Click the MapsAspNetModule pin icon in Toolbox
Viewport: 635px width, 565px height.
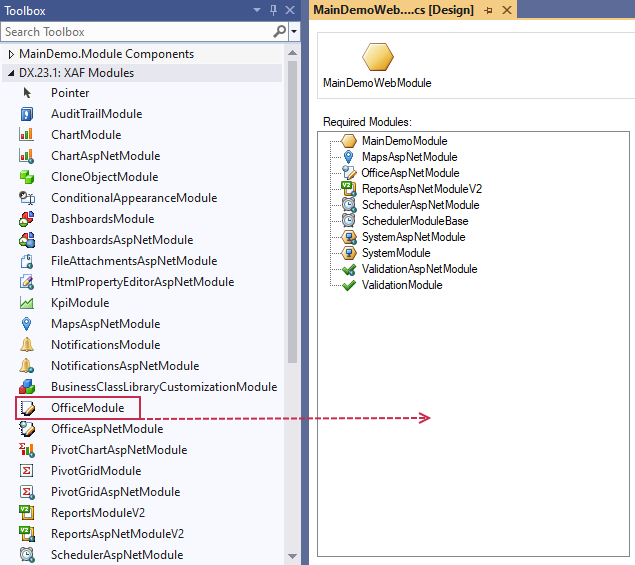tap(27, 324)
